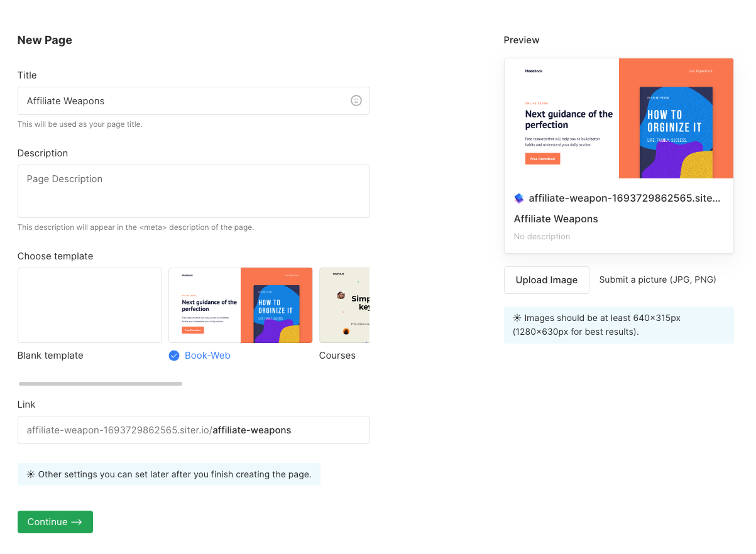Click into the Page Description textarea
The image size is (756, 554).
pyautogui.click(x=193, y=191)
